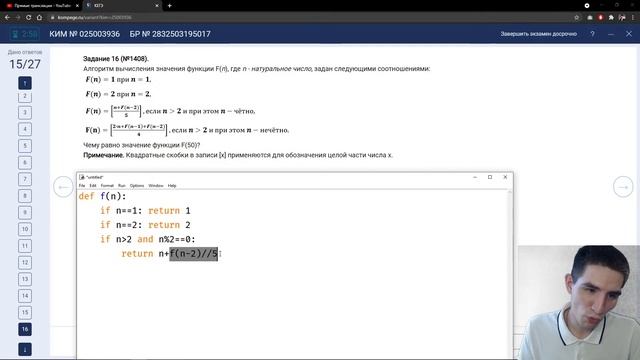Click the 'if n==1: return 1' line
Screen dimensions: 640x360
[145, 211]
